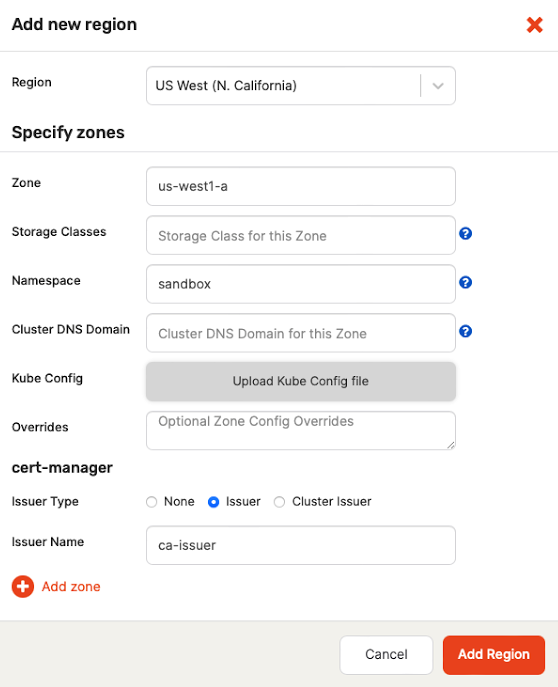Click the Kube Config label
The width and height of the screenshot is (558, 687).
tap(47, 378)
